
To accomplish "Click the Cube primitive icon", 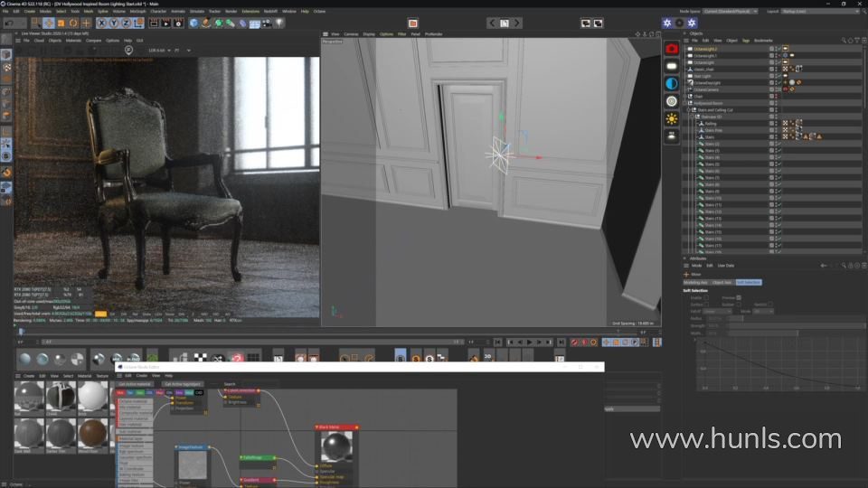I will pyautogui.click(x=193, y=23).
